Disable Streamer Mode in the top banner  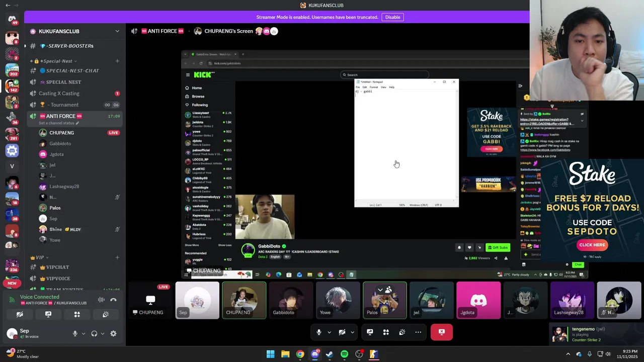tap(392, 17)
